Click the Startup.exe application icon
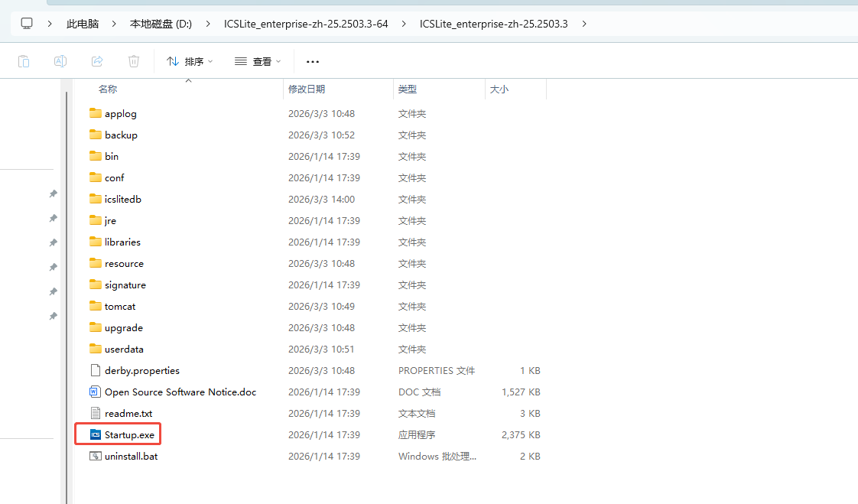This screenshot has height=504, width=858. pyautogui.click(x=96, y=434)
